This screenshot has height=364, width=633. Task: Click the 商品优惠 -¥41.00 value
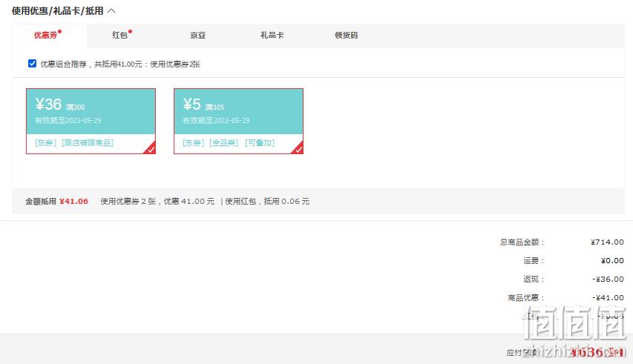[608, 297]
